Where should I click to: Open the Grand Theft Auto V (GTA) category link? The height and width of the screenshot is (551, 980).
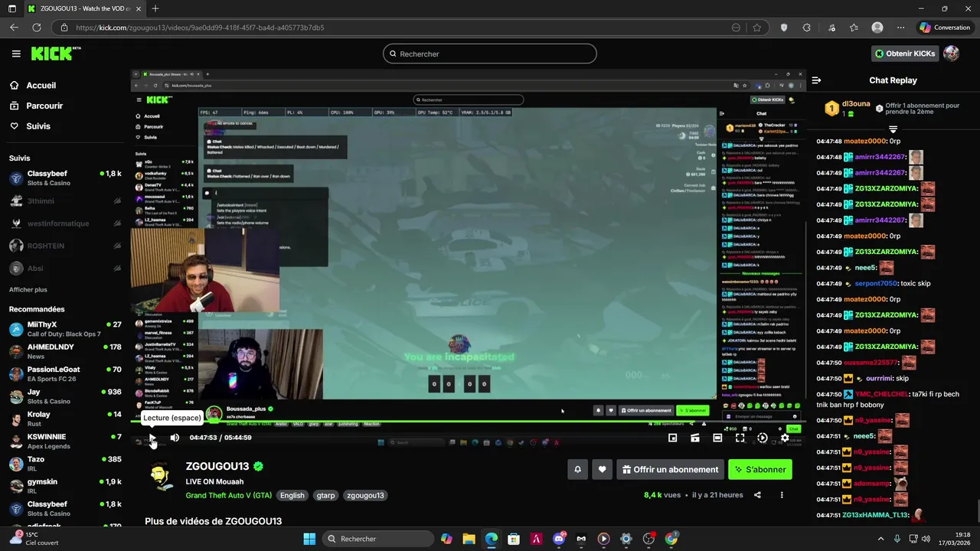[228, 495]
